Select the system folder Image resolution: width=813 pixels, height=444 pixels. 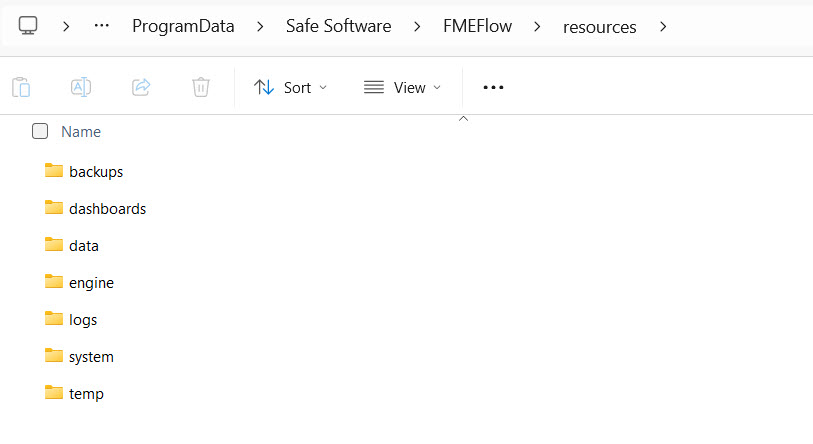pyautogui.click(x=91, y=357)
